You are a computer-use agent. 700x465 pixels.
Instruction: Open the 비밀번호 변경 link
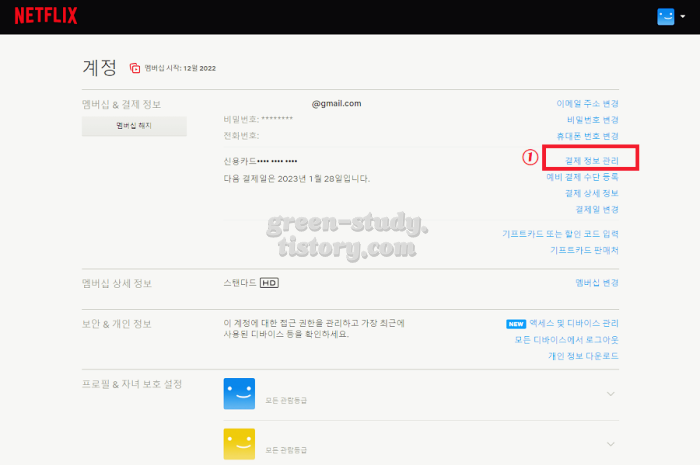[592, 120]
